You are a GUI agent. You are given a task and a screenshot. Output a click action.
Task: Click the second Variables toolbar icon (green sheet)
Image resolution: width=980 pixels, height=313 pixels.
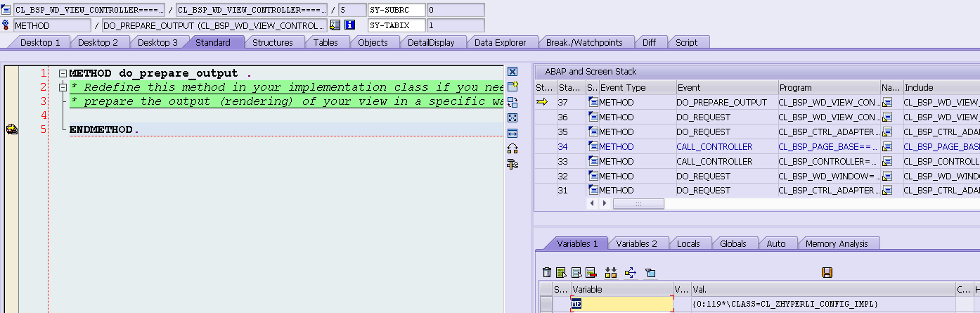(561, 272)
